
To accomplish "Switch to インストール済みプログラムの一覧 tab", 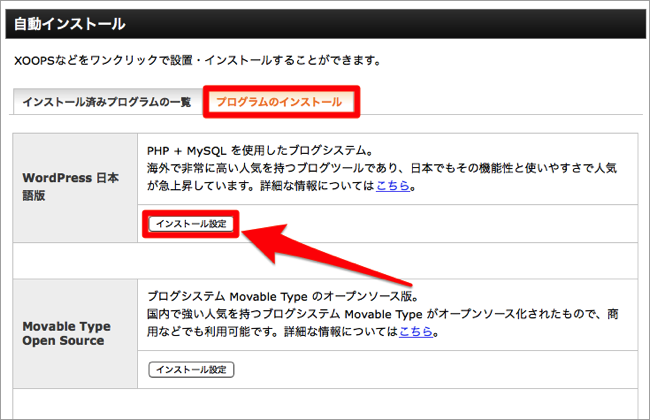I will 107,102.
